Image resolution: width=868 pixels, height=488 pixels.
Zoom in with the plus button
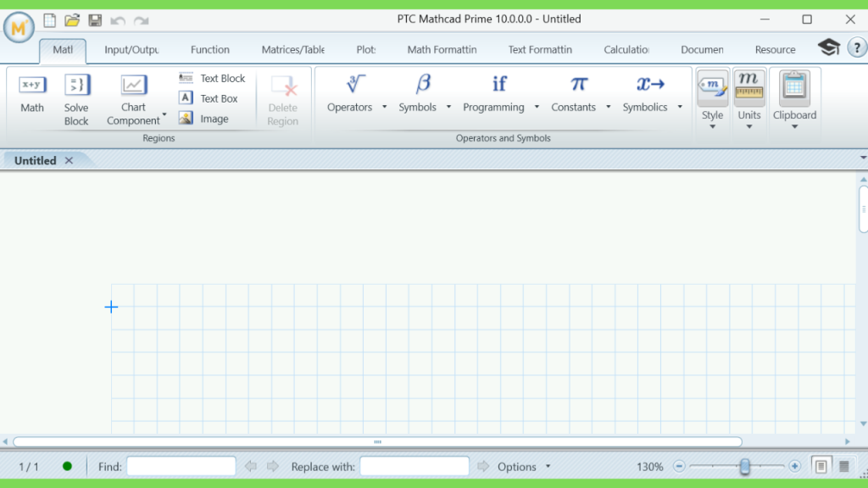[795, 467]
